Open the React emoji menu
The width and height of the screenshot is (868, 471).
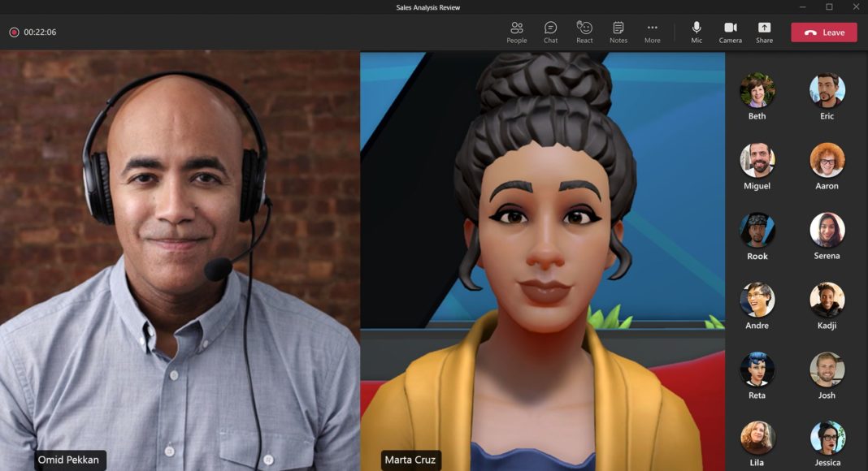click(584, 32)
